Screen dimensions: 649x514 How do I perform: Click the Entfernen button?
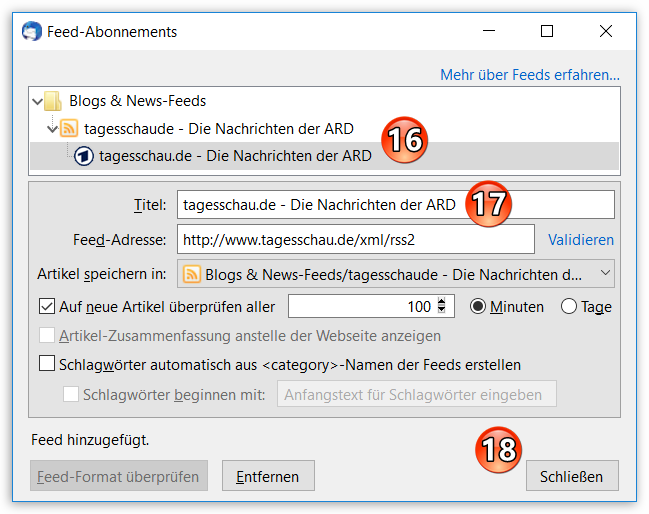point(268,477)
